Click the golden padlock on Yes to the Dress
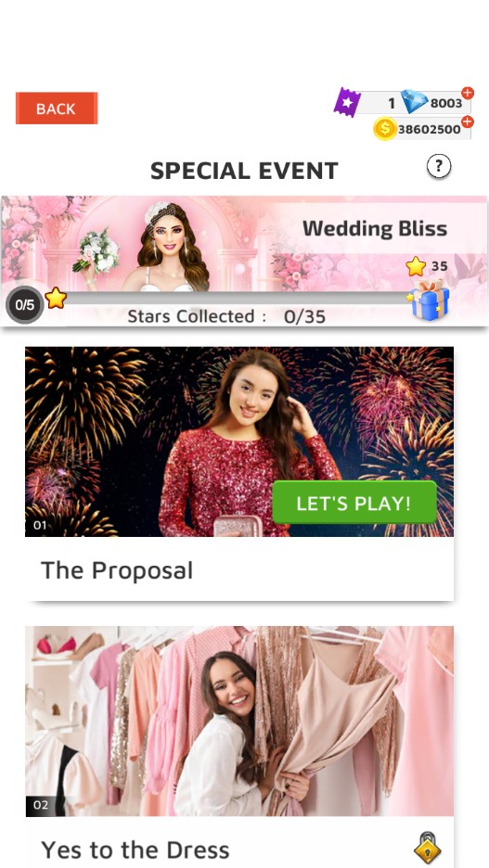Screen dimensions: 489x868 tap(428, 848)
